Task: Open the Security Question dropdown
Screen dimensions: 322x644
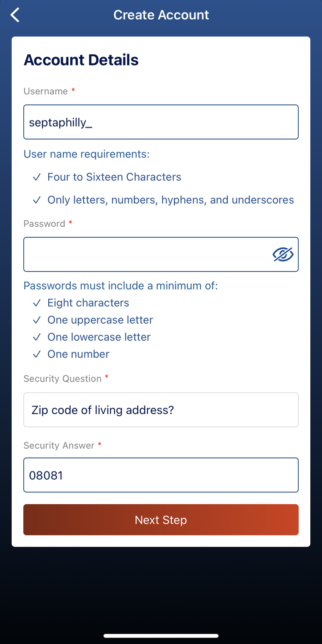Action: pyautogui.click(x=161, y=410)
